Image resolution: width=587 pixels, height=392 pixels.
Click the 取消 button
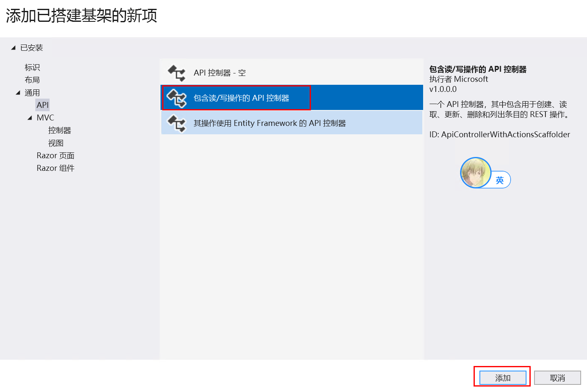coord(558,378)
